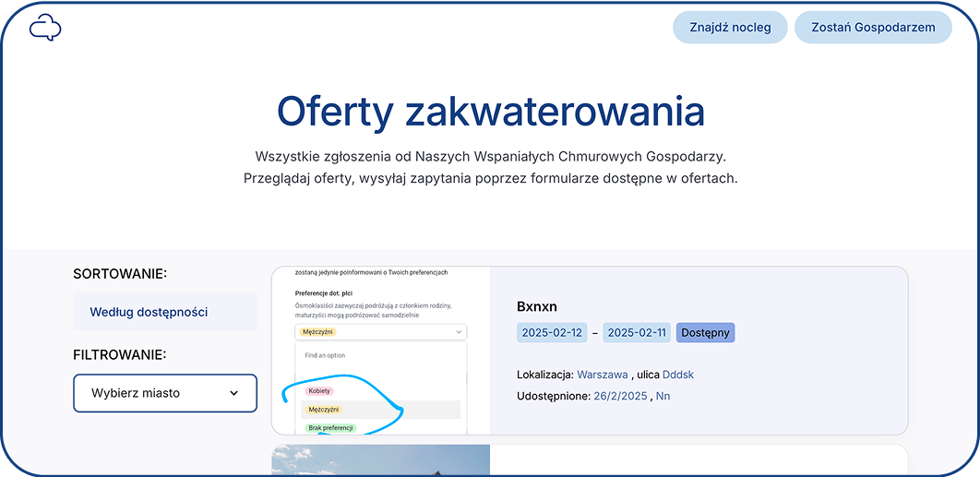Click the chevron in city filter

tap(233, 393)
